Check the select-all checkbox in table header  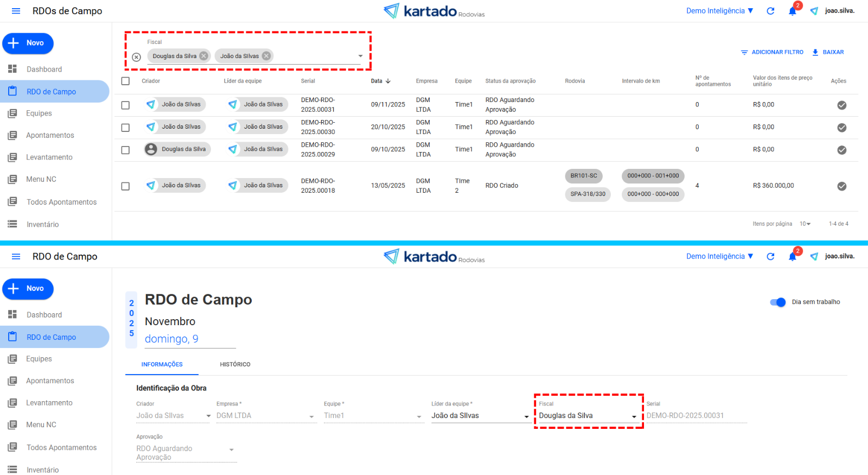pos(125,81)
